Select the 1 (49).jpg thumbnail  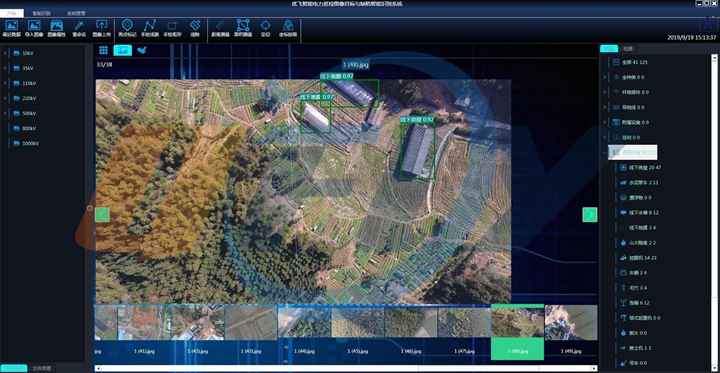[571, 332]
